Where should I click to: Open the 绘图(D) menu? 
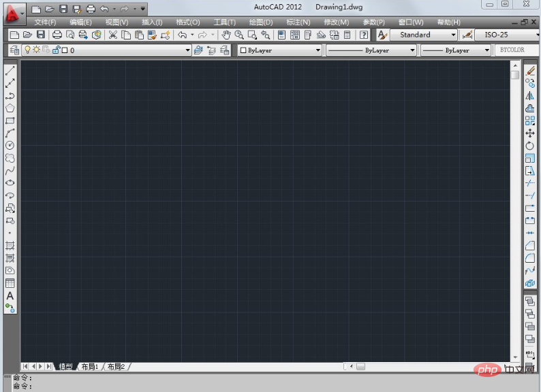point(260,22)
